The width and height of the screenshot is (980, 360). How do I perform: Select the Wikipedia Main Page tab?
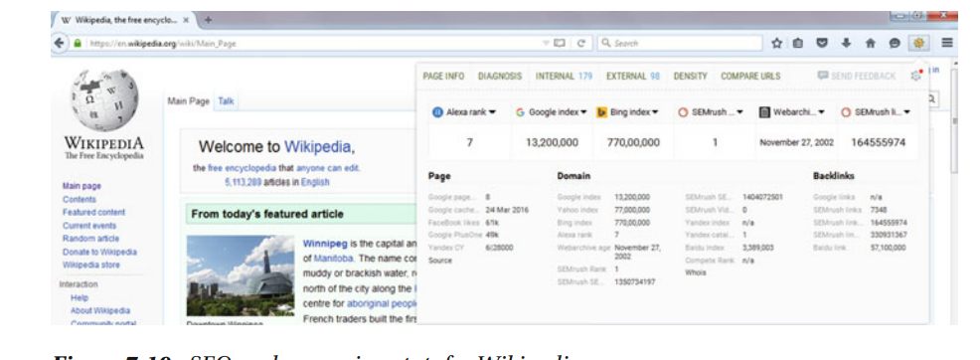(x=189, y=101)
